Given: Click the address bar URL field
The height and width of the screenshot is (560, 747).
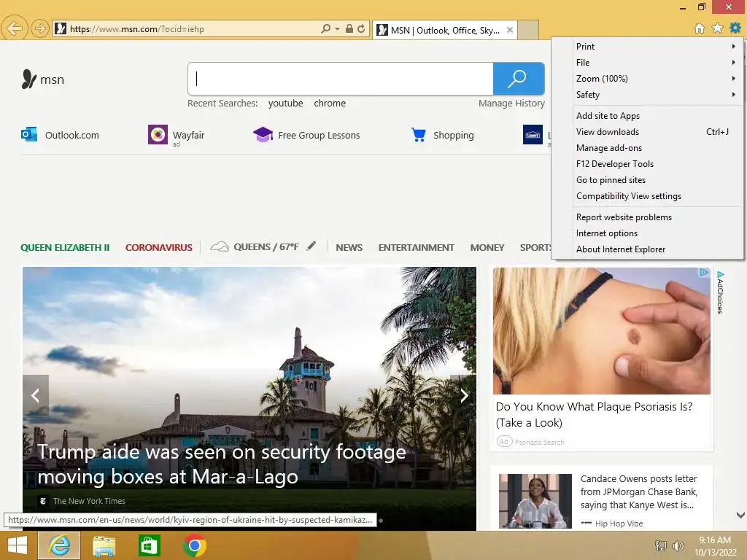Looking at the screenshot, I should point(193,28).
